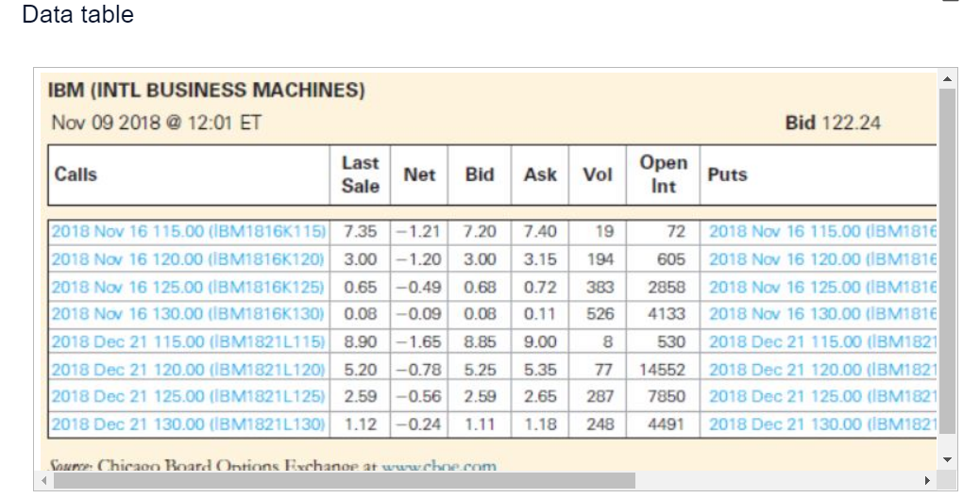This screenshot has width=980, height=498.
Task: Click the Last Sale column header
Action: click(360, 174)
